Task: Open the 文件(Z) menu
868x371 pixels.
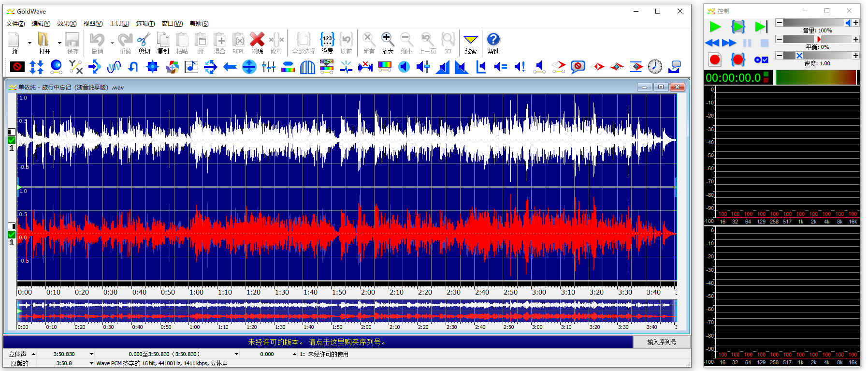Action: [15, 23]
